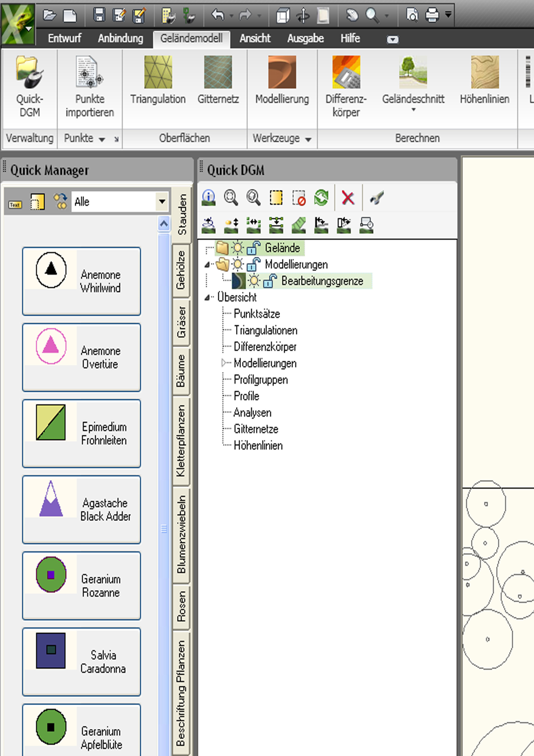This screenshot has height=756, width=534.
Task: Toggle sun visibility for Gelände
Action: click(238, 247)
